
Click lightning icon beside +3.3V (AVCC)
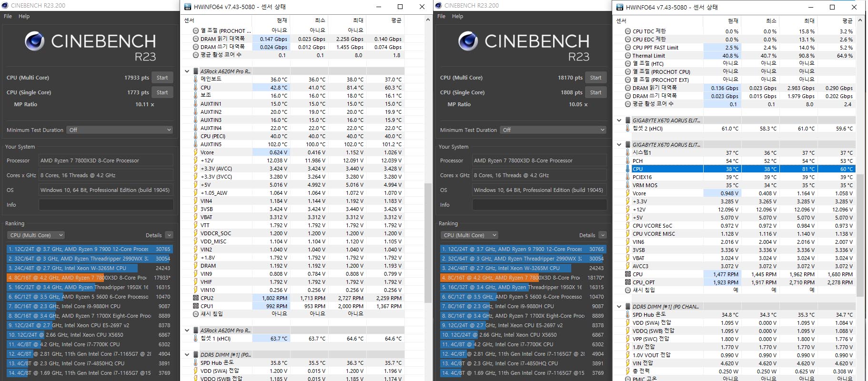pyautogui.click(x=196, y=168)
